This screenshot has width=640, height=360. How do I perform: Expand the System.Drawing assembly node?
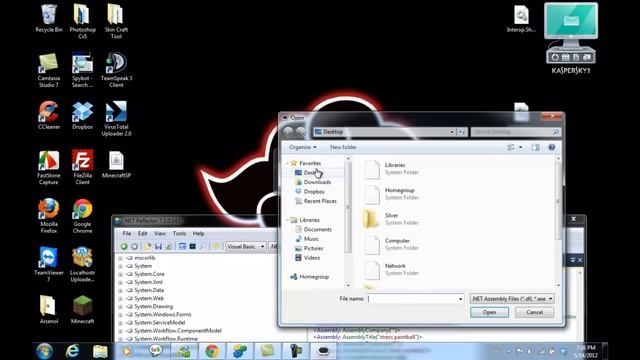tap(120, 307)
